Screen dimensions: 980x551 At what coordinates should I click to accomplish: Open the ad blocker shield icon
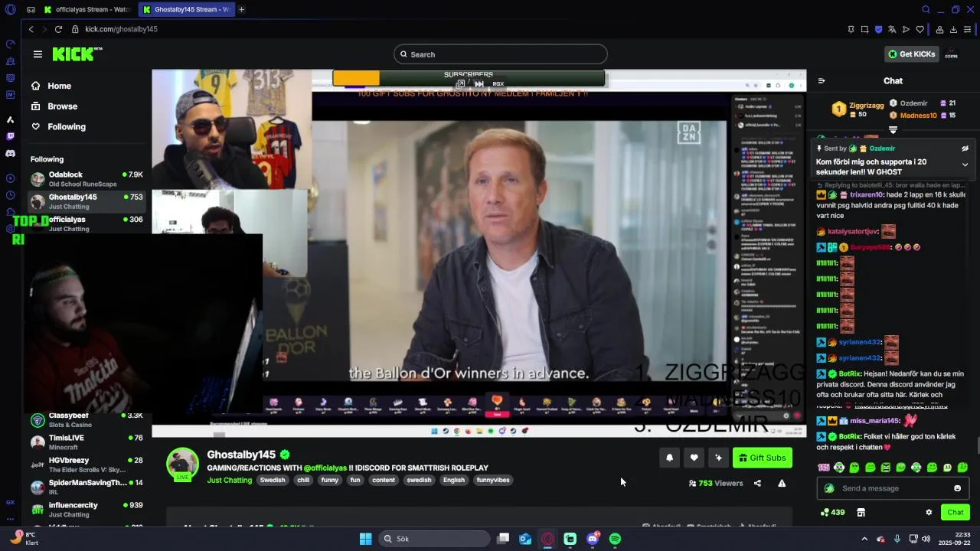click(x=878, y=29)
